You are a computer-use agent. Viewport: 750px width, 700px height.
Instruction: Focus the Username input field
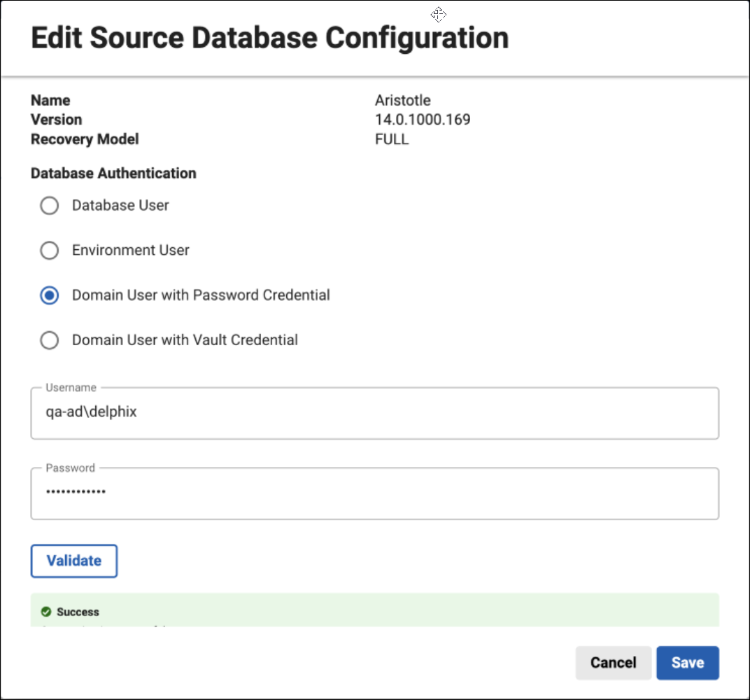tap(374, 413)
